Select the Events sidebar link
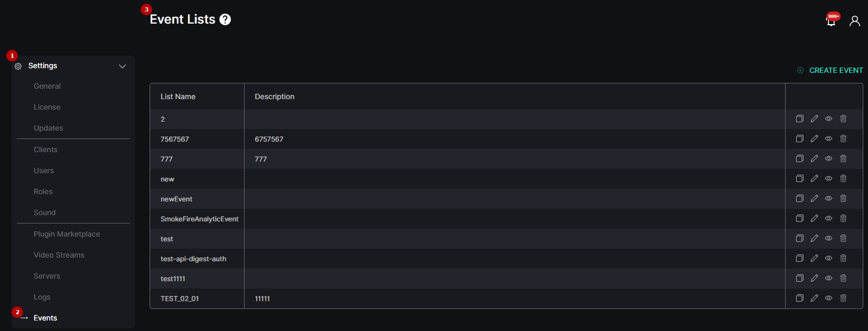868x331 pixels. [45, 318]
